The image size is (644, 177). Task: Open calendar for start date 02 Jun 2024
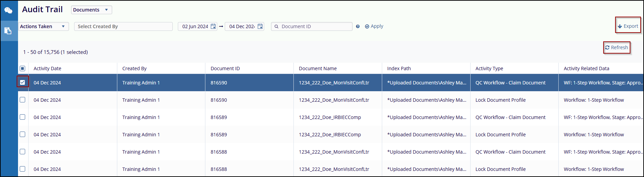pyautogui.click(x=213, y=26)
